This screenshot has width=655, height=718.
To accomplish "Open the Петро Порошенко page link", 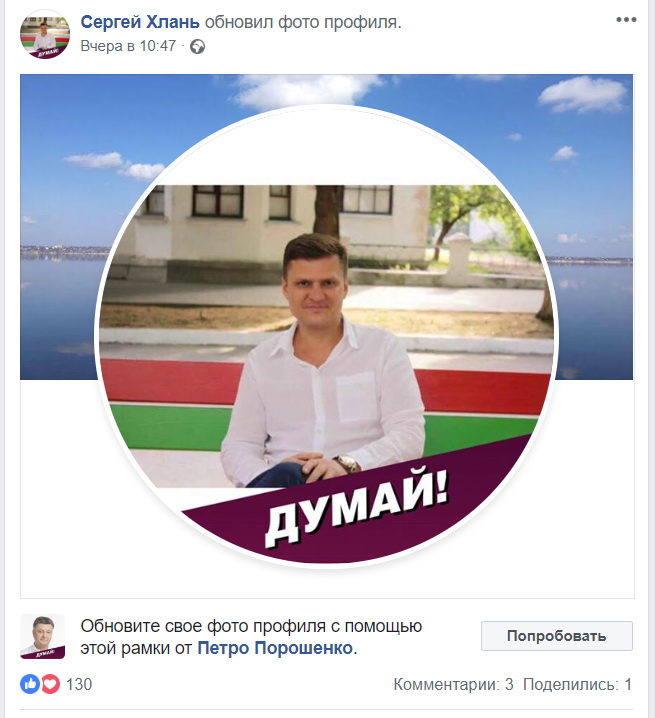I will 275,648.
